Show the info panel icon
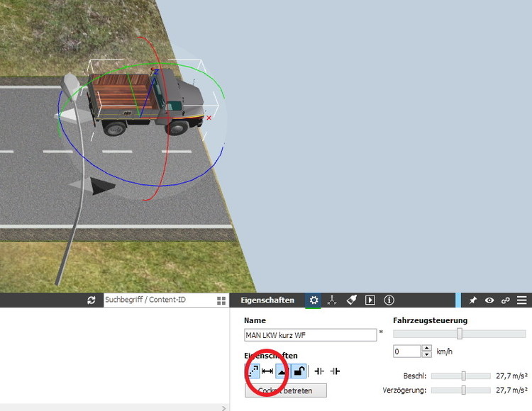This screenshot has height=411, width=532. [389, 300]
